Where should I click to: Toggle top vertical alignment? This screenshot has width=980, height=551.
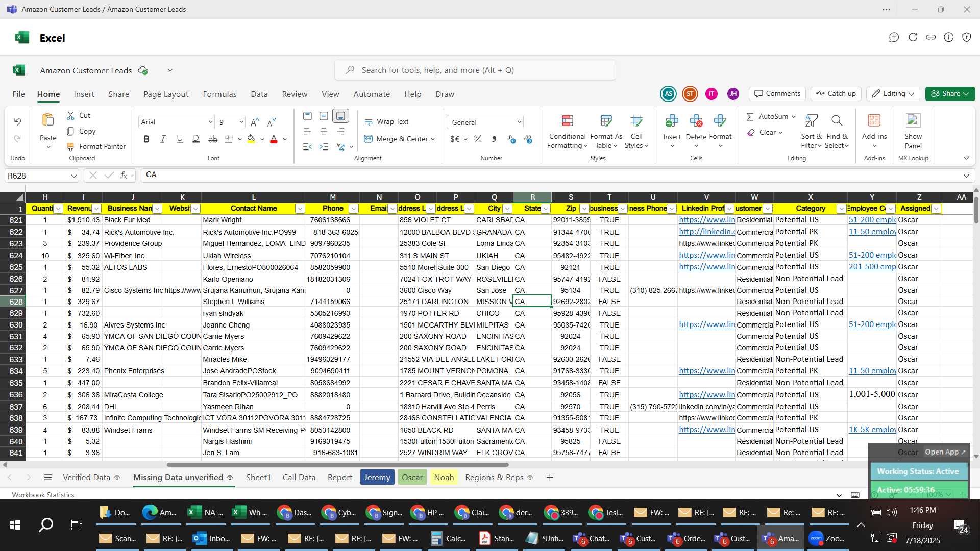pos(307,116)
